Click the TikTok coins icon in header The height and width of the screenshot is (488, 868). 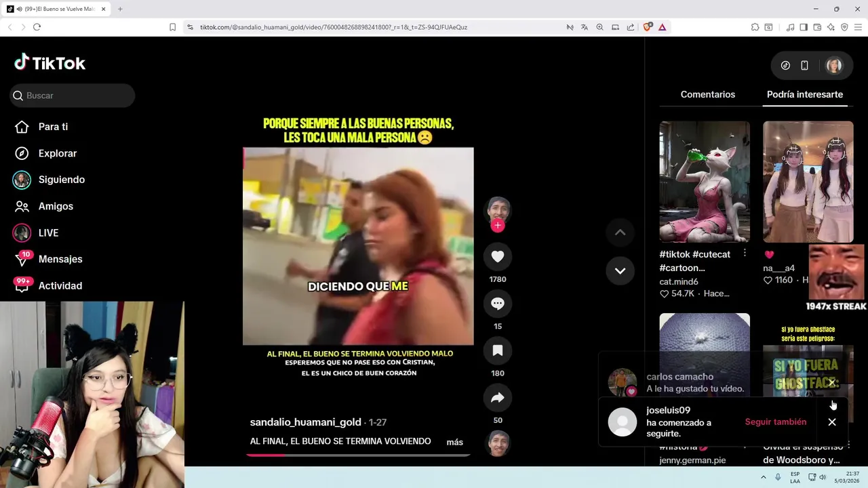tap(785, 66)
